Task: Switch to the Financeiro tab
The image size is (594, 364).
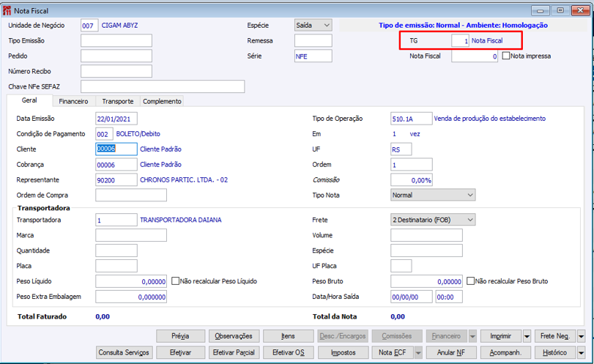Action: (x=73, y=101)
